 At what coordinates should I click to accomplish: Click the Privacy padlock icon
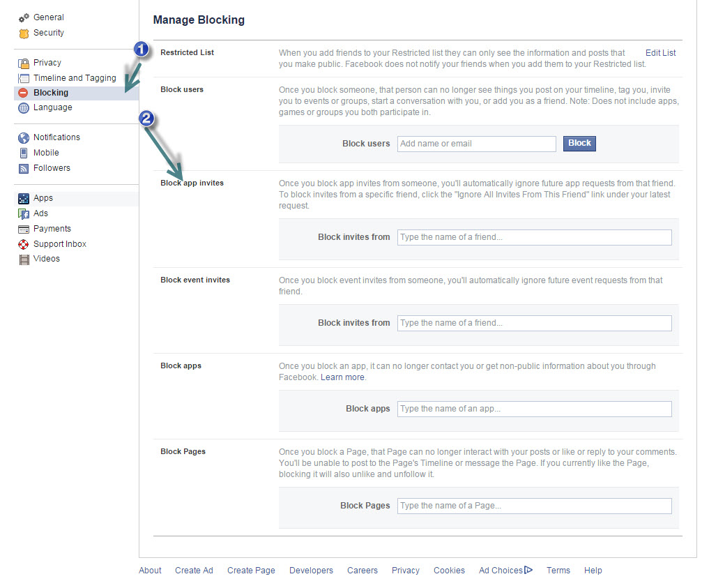pos(24,63)
